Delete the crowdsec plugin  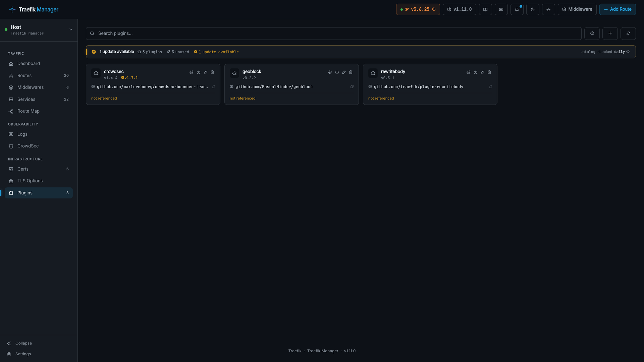point(212,72)
